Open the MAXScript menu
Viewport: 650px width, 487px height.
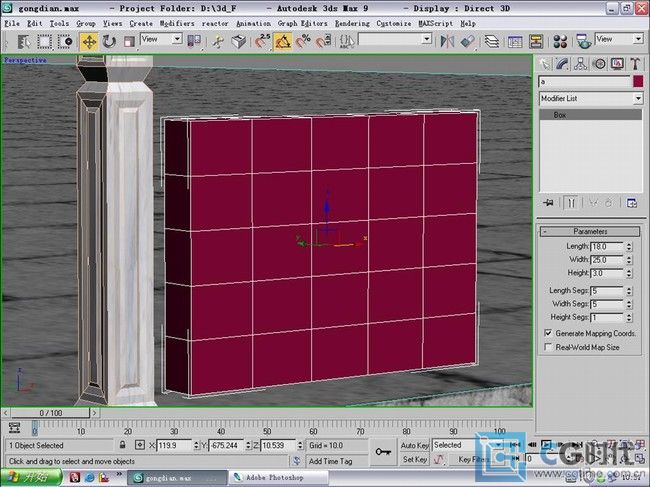(x=436, y=24)
